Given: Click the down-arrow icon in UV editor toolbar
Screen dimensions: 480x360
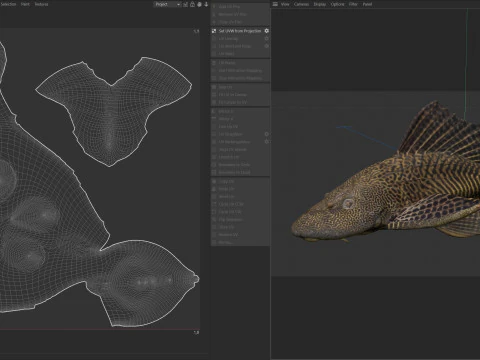Looking at the screenshot, I should point(206,4).
